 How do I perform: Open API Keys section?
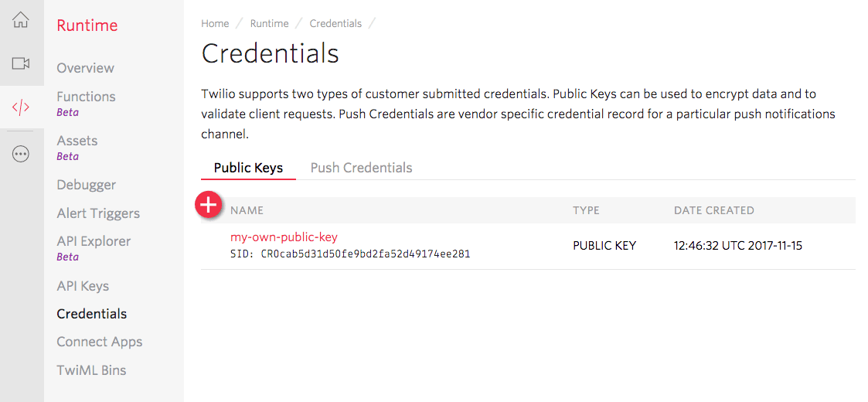pos(83,286)
